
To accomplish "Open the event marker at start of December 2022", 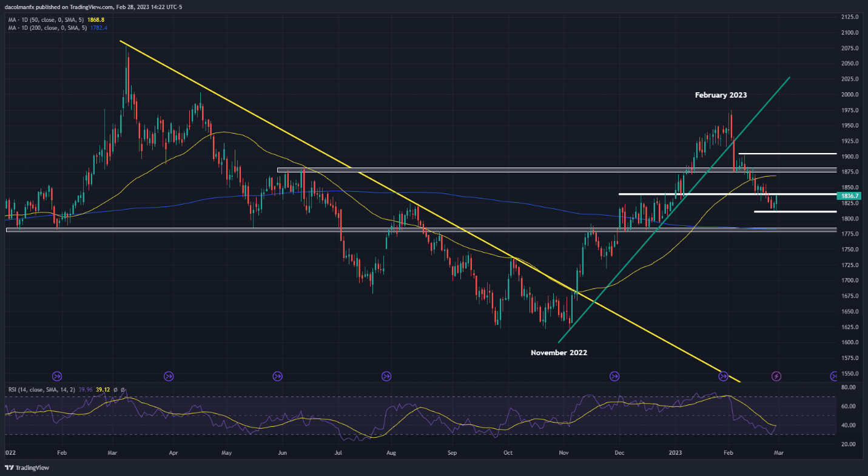I will click(615, 376).
